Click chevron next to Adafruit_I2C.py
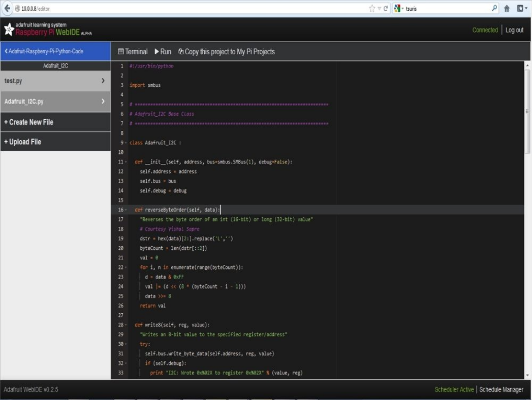Image resolution: width=532 pixels, height=400 pixels. coord(103,102)
